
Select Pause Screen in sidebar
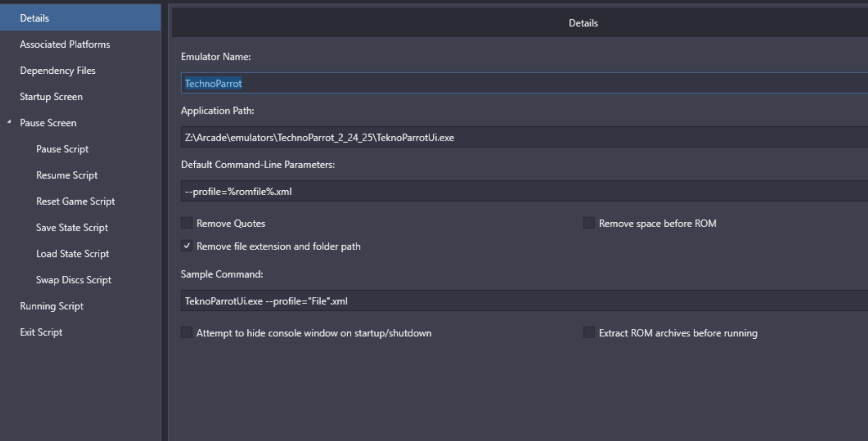[48, 123]
